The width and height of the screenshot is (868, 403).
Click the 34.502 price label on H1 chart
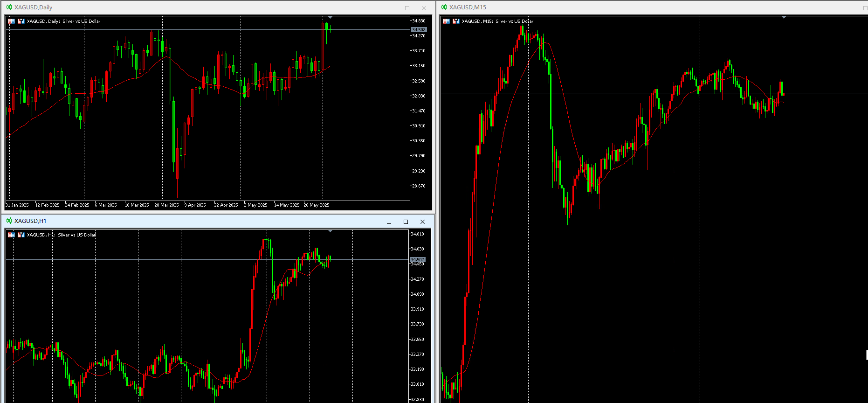click(x=417, y=259)
